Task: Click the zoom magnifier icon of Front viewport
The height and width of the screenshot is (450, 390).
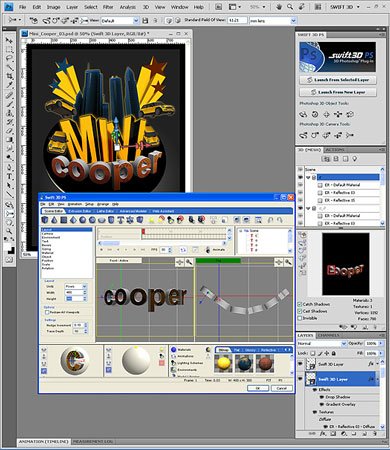Action: (x=189, y=263)
